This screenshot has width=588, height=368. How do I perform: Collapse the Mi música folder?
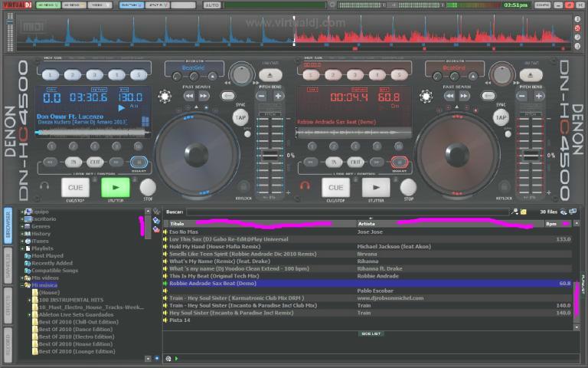click(x=24, y=284)
